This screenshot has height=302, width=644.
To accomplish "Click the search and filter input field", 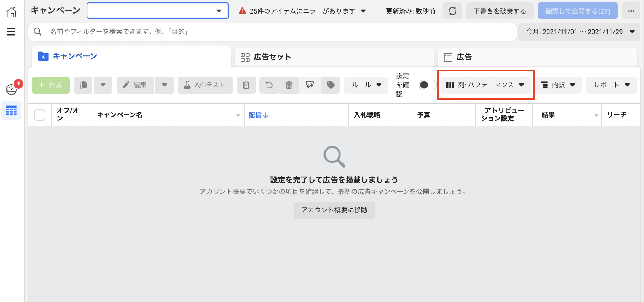I will pos(277,32).
